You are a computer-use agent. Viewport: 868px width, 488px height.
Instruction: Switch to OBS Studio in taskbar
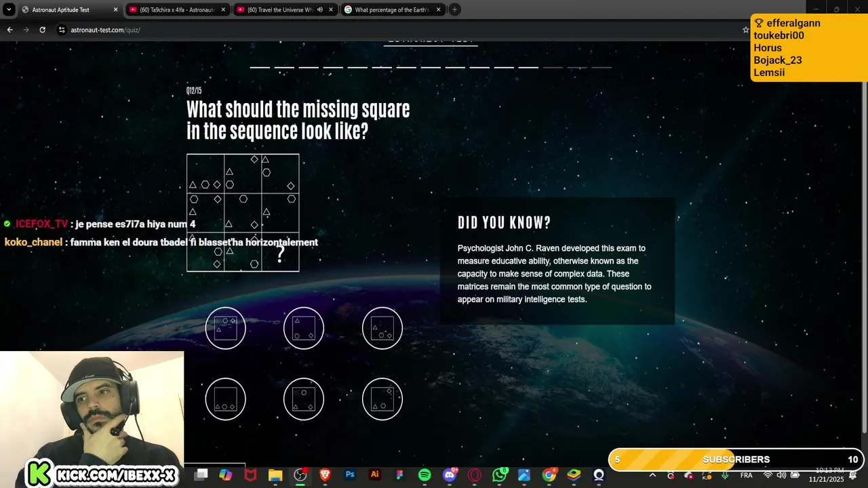300,475
